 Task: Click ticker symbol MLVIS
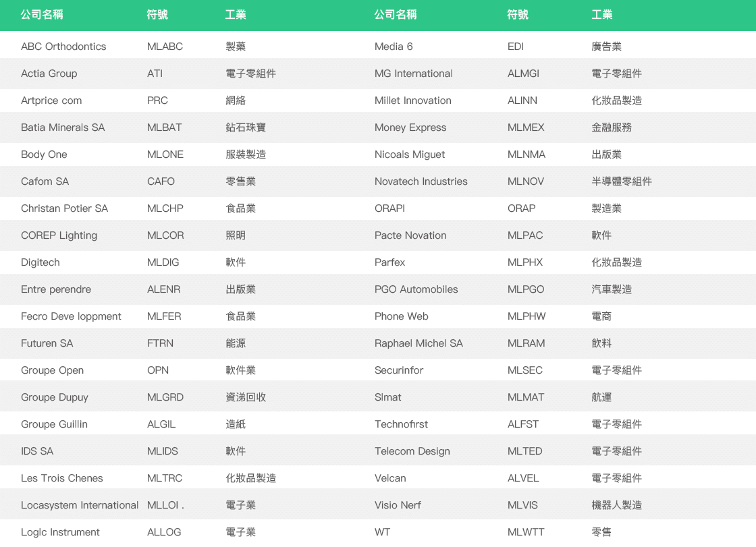[522, 505]
